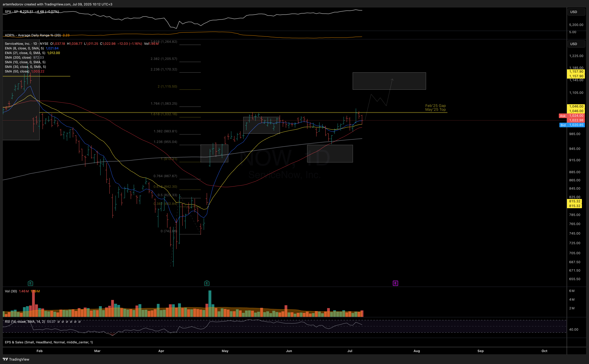
Task: Click the RSI value 55.07
Action: click(x=51, y=321)
